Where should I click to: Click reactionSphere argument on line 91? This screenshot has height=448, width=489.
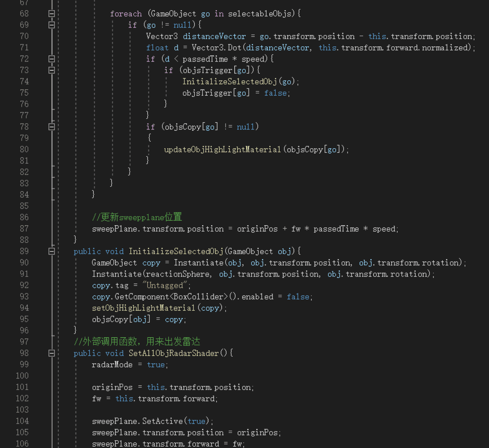(x=178, y=274)
